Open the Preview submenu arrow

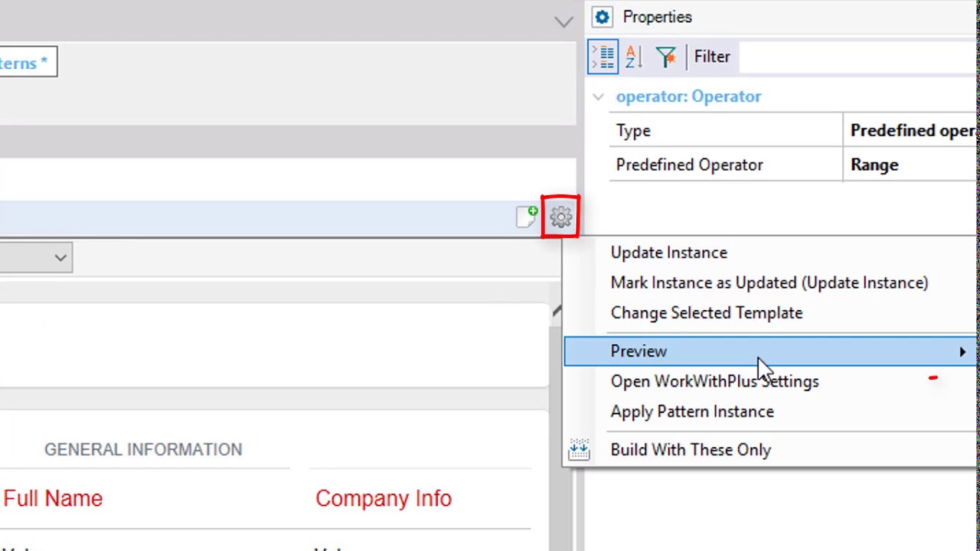(962, 351)
